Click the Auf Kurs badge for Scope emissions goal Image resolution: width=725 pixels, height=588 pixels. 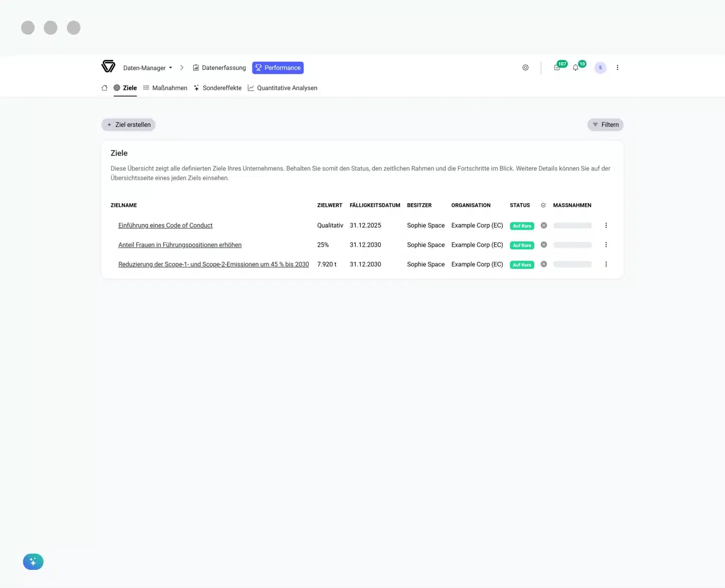pos(522,265)
